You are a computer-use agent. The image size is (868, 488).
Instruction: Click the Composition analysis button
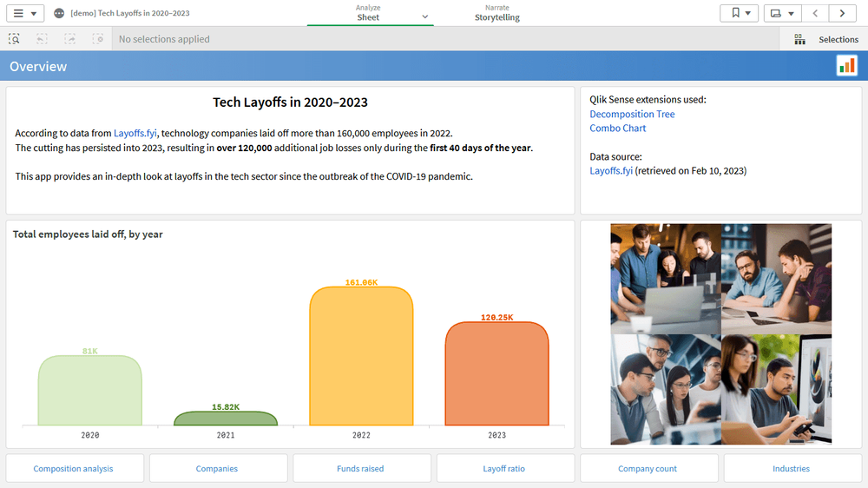[x=73, y=469]
